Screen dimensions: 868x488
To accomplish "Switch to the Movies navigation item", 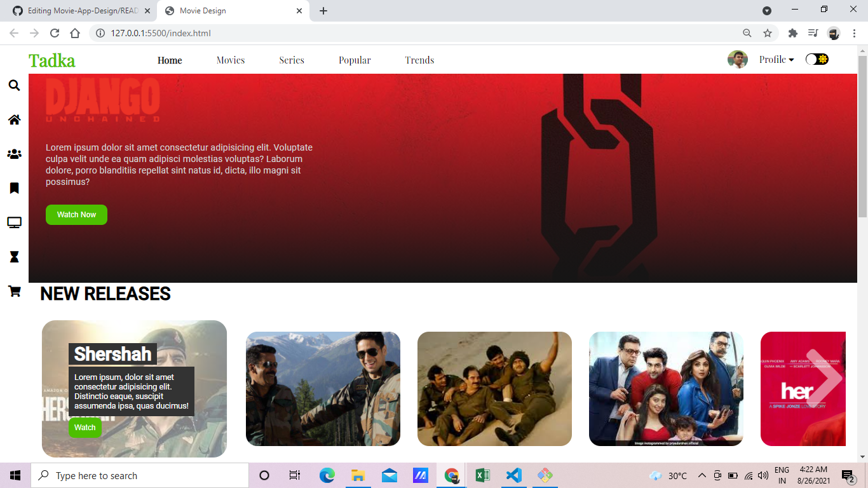I will [230, 60].
